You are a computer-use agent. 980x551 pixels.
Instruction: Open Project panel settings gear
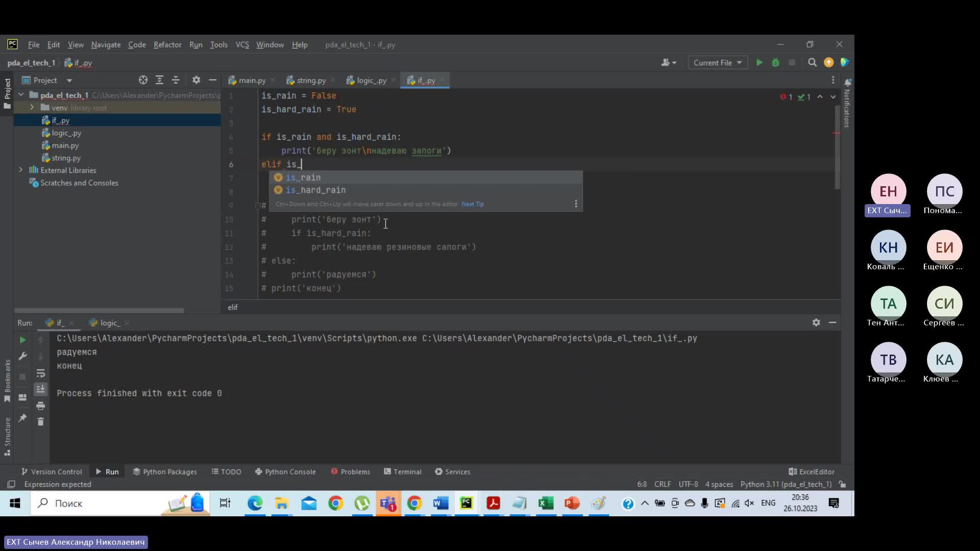pyautogui.click(x=196, y=80)
